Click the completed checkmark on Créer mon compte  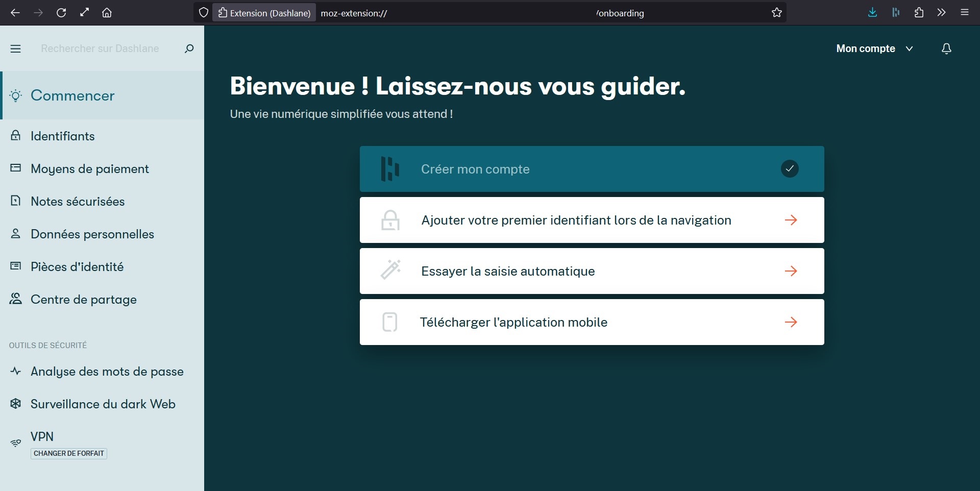pos(790,169)
